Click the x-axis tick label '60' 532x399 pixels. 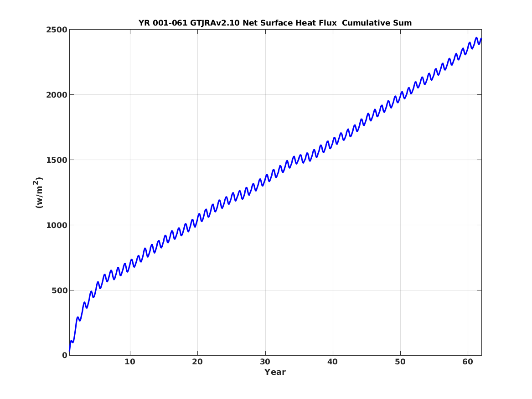coord(468,362)
